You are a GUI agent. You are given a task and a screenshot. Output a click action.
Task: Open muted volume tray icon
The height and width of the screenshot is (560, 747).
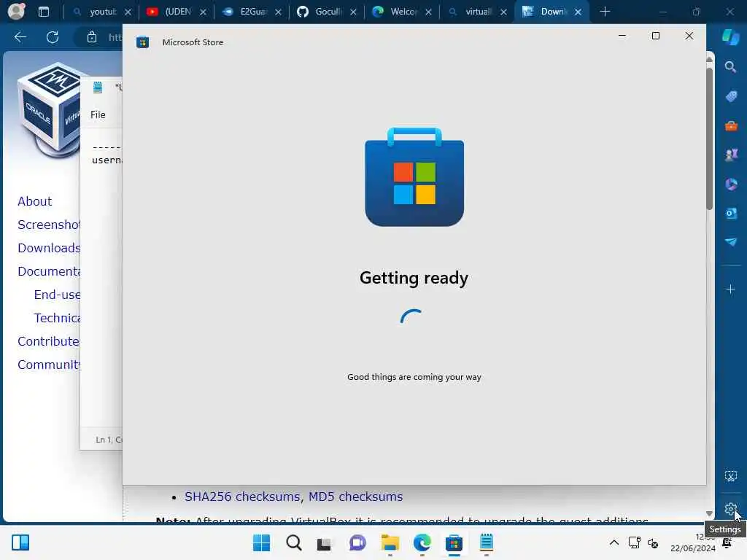point(653,542)
